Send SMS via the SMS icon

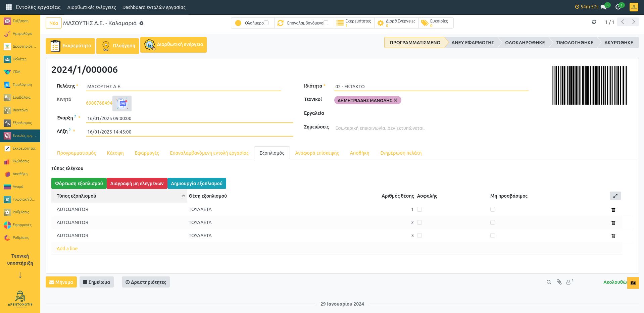122,103
